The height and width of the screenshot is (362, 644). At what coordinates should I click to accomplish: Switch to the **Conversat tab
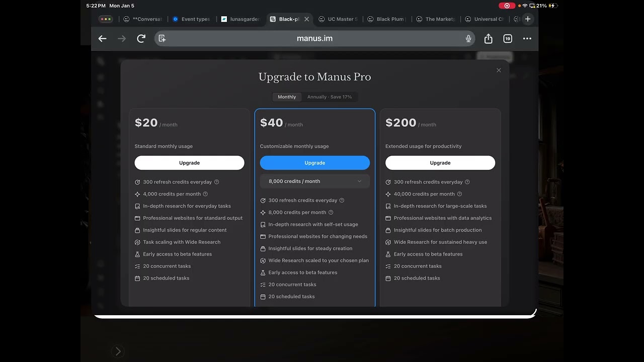142,19
